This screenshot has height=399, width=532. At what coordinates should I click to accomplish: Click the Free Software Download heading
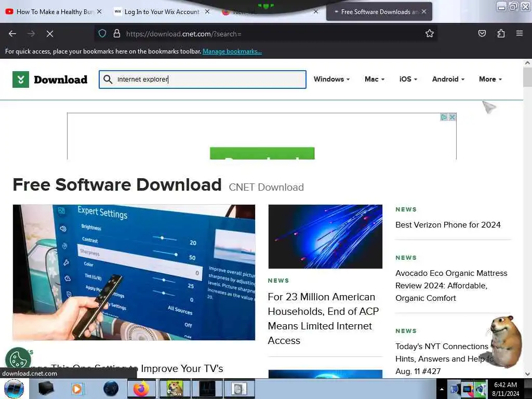pos(117,185)
